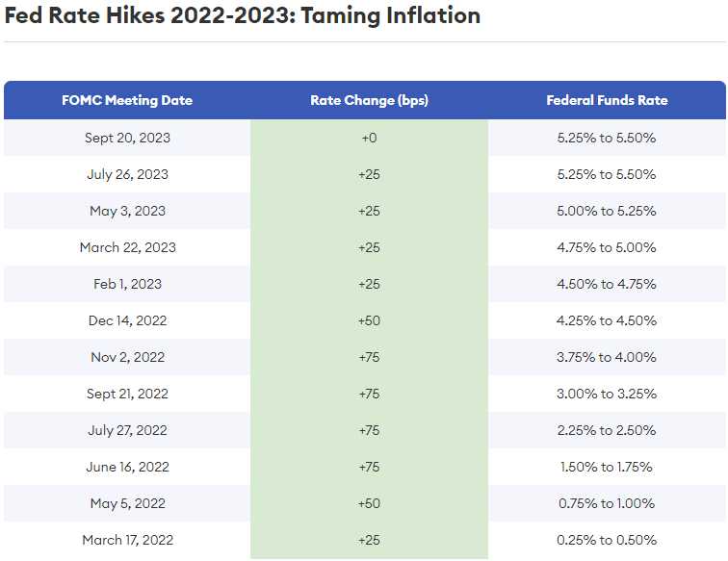
Task: Select the 5.00% to 5.25% rate cell
Action: click(607, 211)
